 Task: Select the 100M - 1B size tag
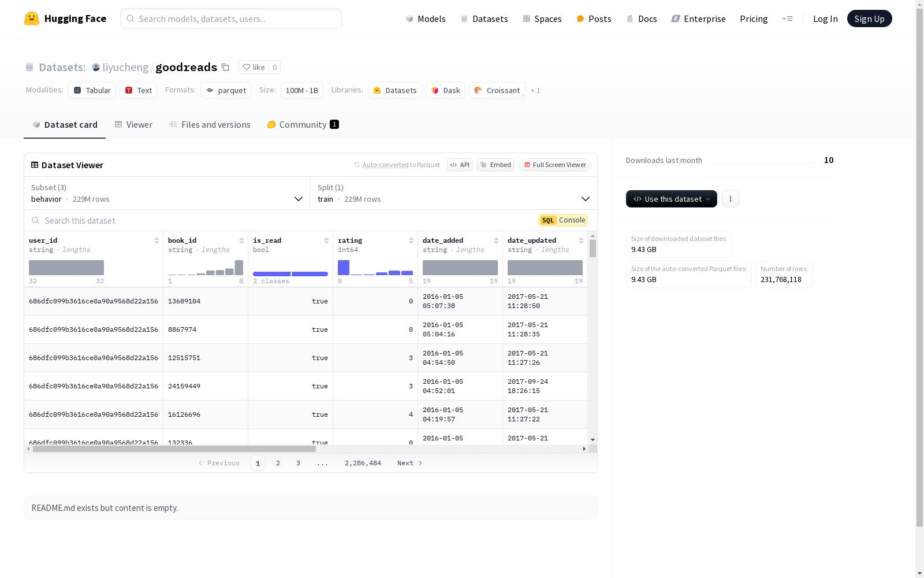(302, 90)
